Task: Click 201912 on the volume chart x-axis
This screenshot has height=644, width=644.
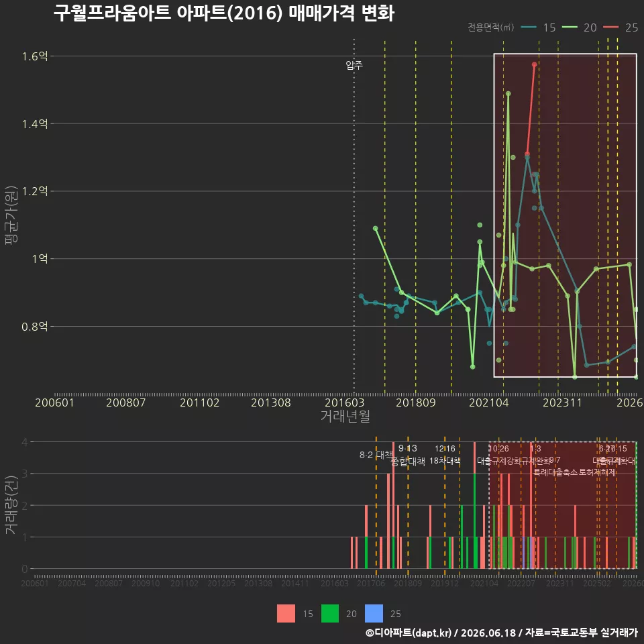Action: tap(445, 583)
